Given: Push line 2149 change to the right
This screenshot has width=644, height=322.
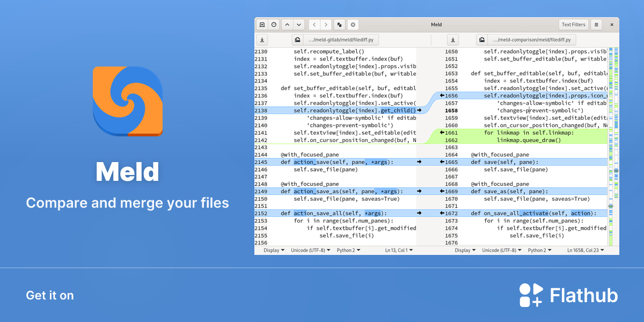Looking at the screenshot, I should coord(420,191).
